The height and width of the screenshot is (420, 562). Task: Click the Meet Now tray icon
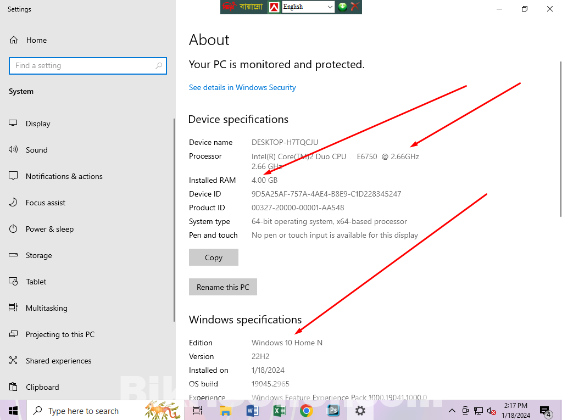pyautogui.click(x=465, y=411)
